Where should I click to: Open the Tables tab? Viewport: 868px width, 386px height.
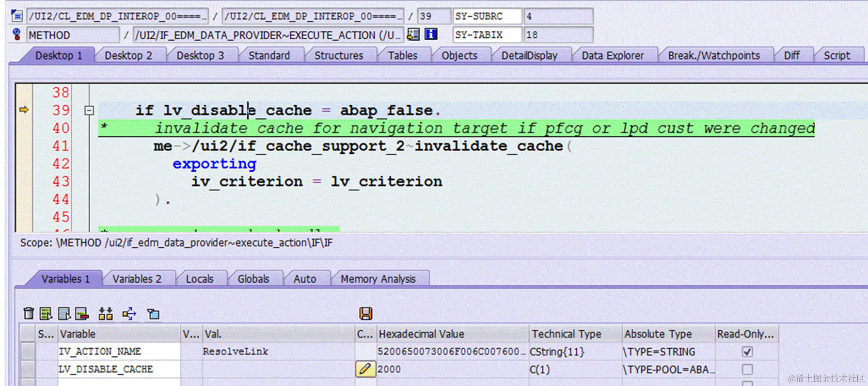pos(402,55)
